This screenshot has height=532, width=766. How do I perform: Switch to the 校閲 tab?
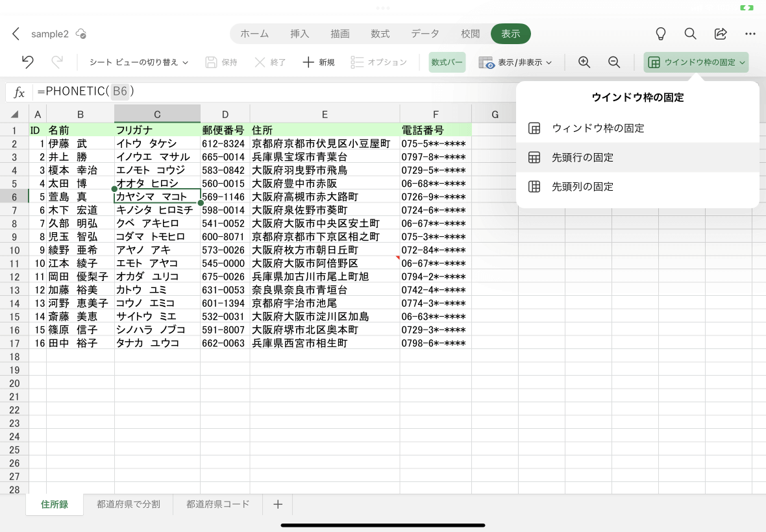(471, 34)
